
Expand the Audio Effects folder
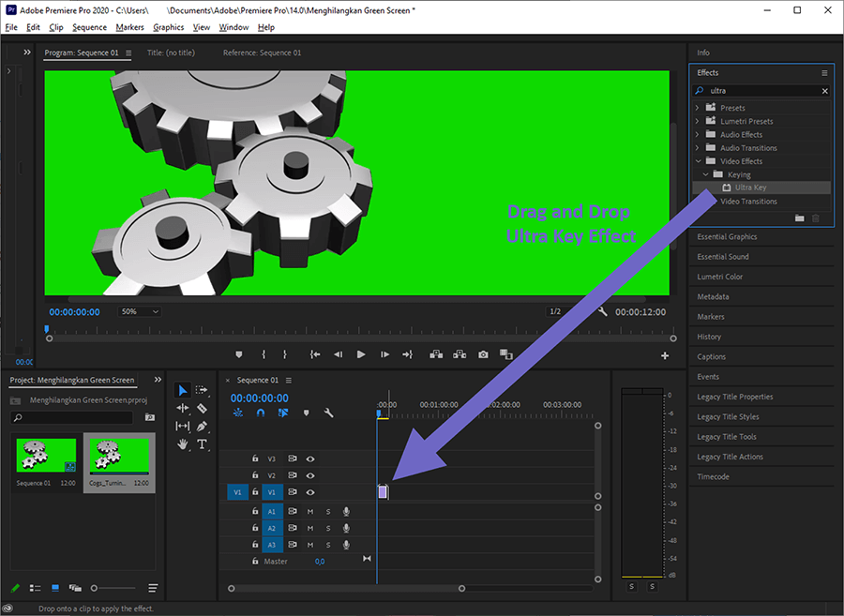(x=698, y=134)
